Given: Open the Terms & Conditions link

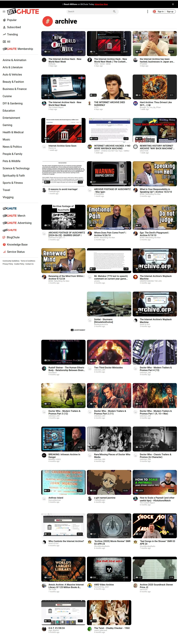Looking at the screenshot, I should pos(28,261).
